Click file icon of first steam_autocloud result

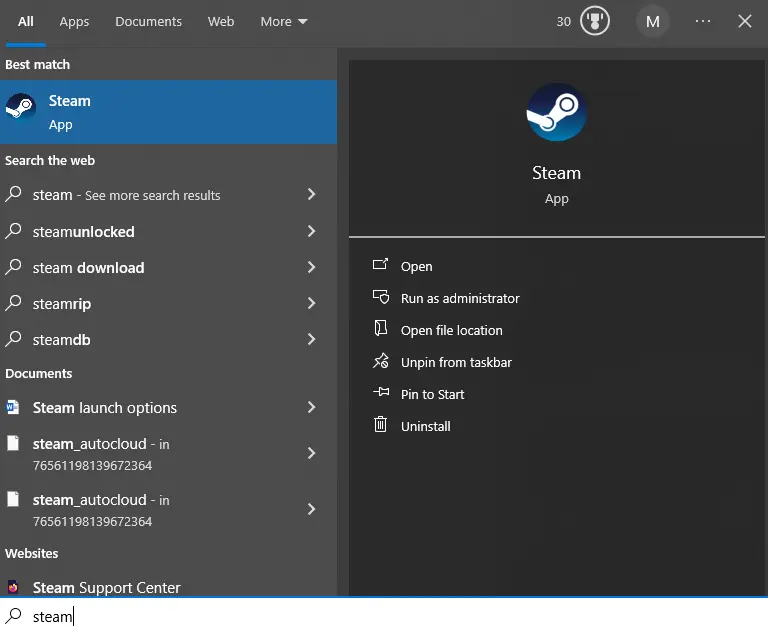[13, 443]
